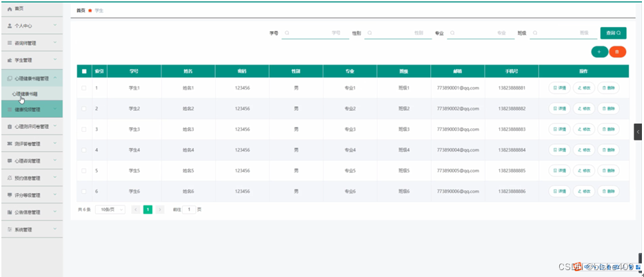Click the green add (+) button
The width and height of the screenshot is (644, 277).
(x=599, y=52)
